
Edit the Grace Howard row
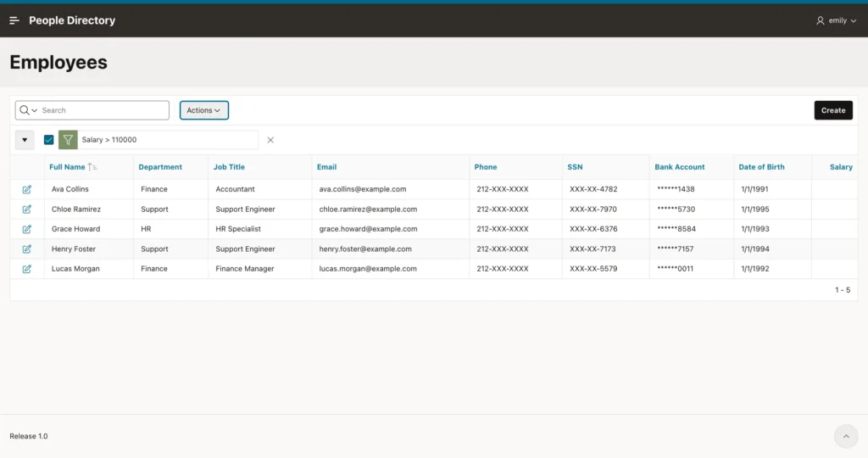pos(26,229)
